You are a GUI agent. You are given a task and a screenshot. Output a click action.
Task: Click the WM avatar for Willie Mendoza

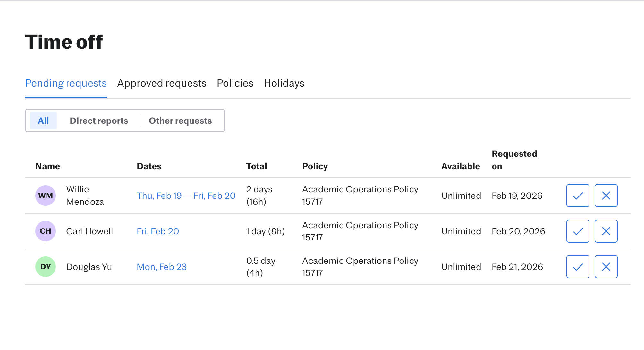click(46, 196)
